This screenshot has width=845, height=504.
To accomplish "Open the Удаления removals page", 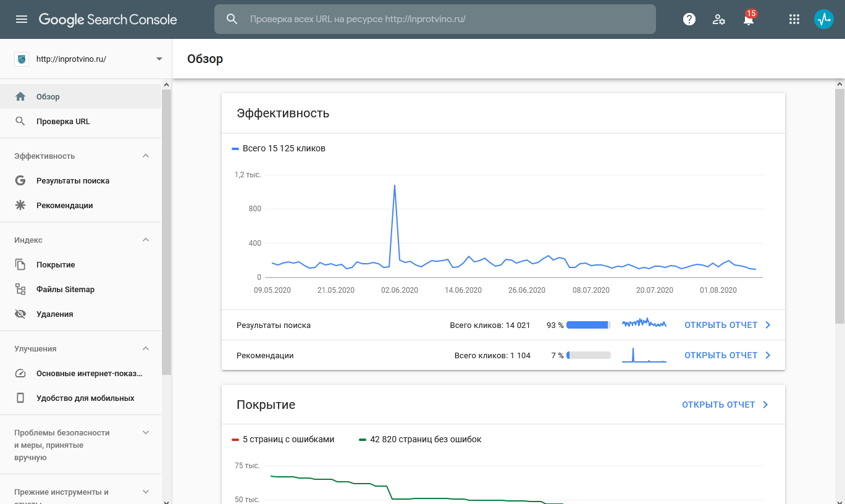I will click(x=54, y=314).
